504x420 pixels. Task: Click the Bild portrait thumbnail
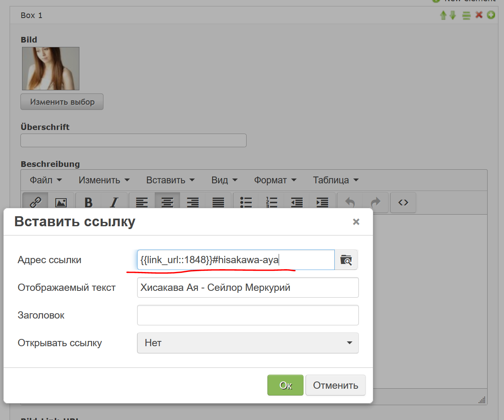51,69
